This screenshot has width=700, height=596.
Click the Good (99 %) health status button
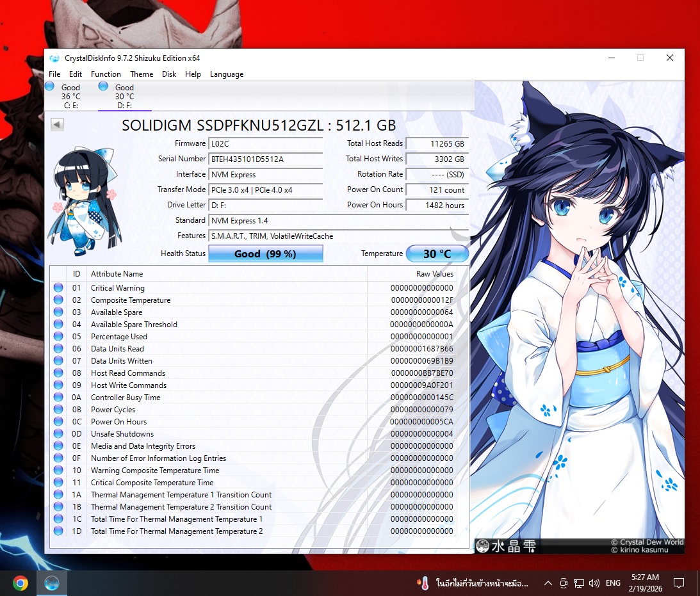[x=265, y=254]
